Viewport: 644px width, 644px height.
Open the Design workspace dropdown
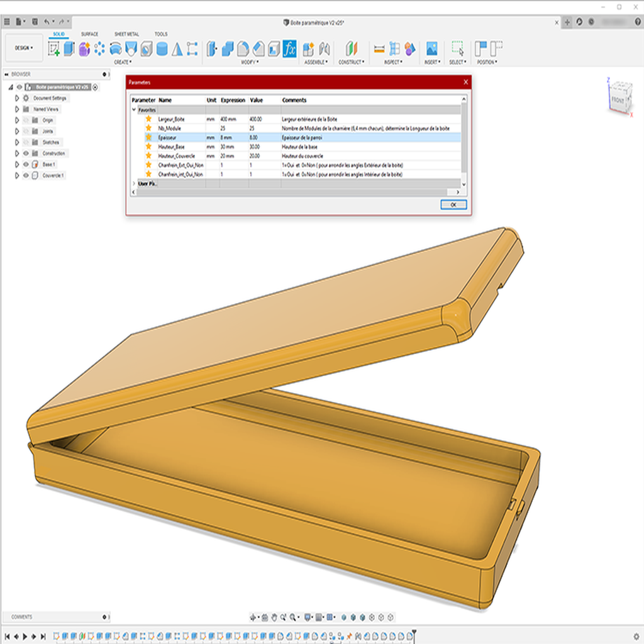[x=24, y=48]
